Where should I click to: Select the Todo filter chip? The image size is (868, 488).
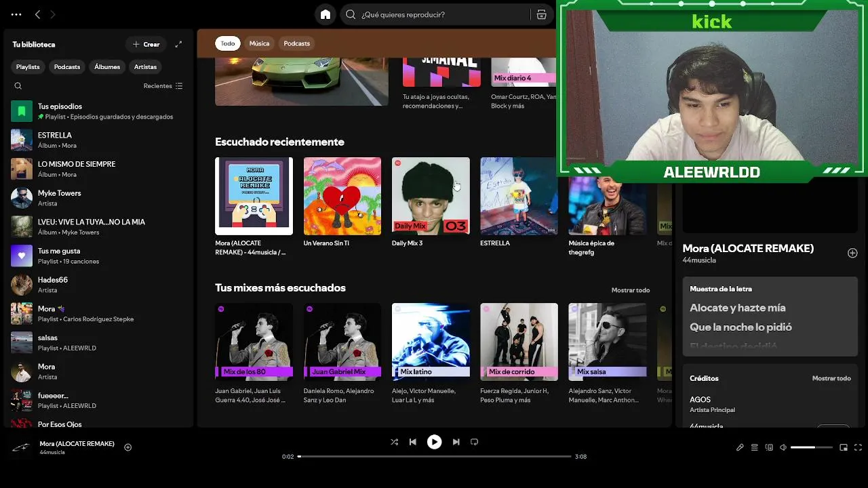pos(228,43)
